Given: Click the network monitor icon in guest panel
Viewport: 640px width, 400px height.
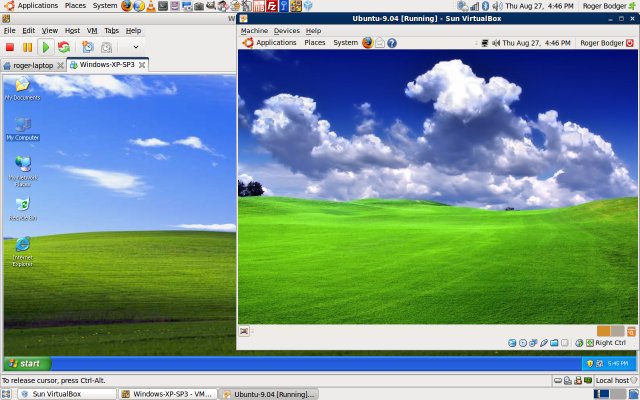Looking at the screenshot, I should pyautogui.click(x=485, y=43).
